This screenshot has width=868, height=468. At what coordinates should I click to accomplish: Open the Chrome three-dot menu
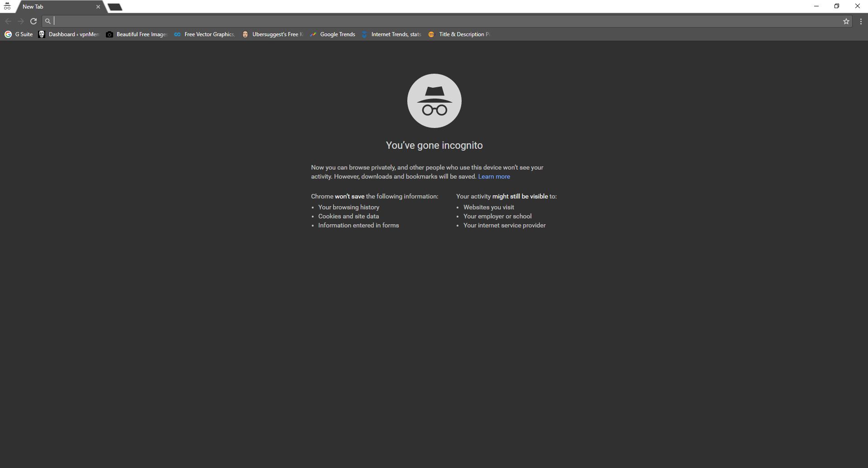point(860,21)
